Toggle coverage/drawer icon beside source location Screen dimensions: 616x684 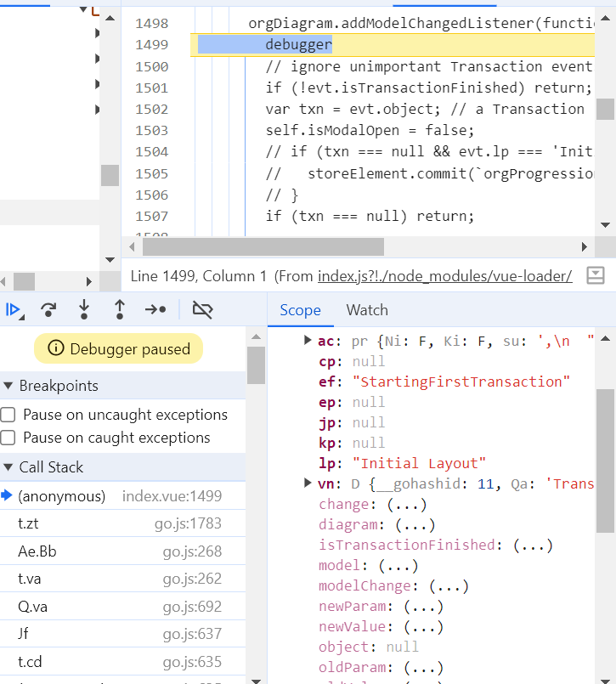[596, 275]
